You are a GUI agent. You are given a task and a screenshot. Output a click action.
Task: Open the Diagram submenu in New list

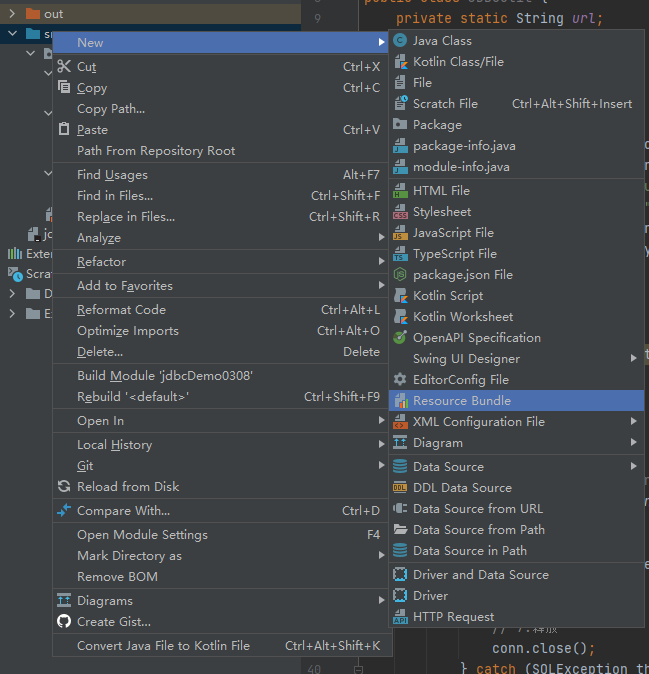tap(516, 442)
